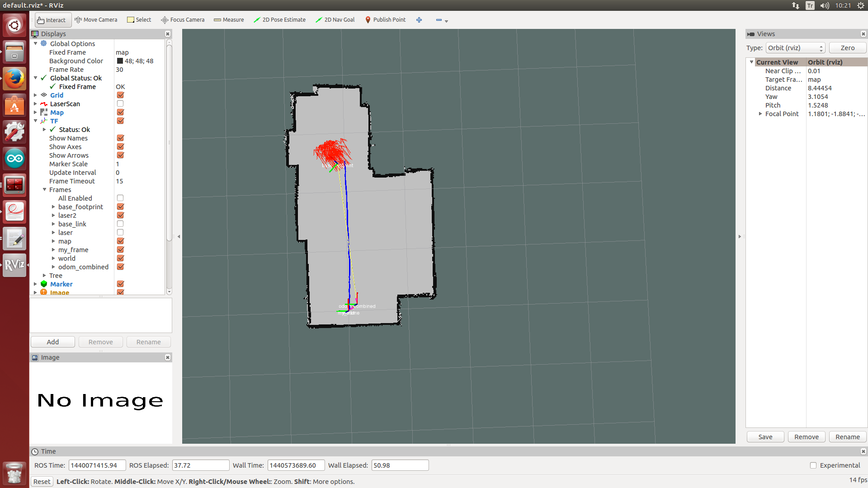868x488 pixels.
Task: Click the Background Color swatch
Action: pos(120,61)
